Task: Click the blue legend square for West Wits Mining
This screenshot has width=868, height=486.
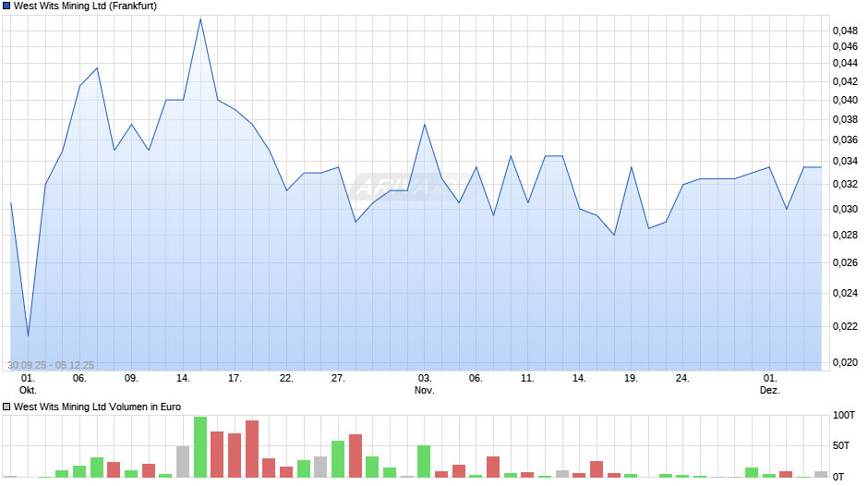Action: coord(6,6)
